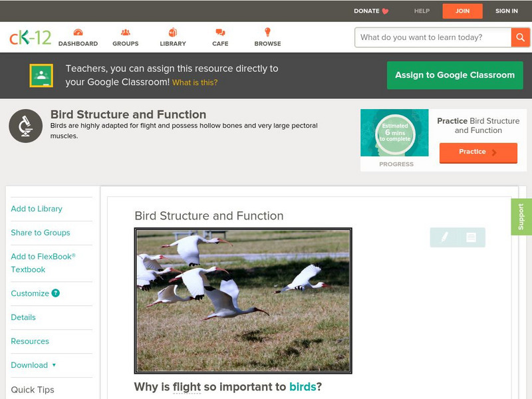Click the Quick Tips heading
Image resolution: width=532 pixels, height=399 pixels.
click(x=33, y=390)
